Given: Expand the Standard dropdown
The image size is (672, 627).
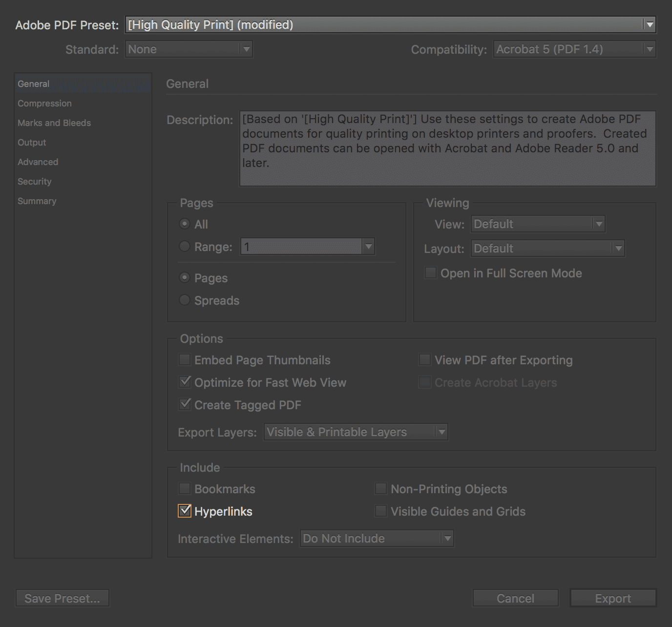Looking at the screenshot, I should tap(189, 49).
